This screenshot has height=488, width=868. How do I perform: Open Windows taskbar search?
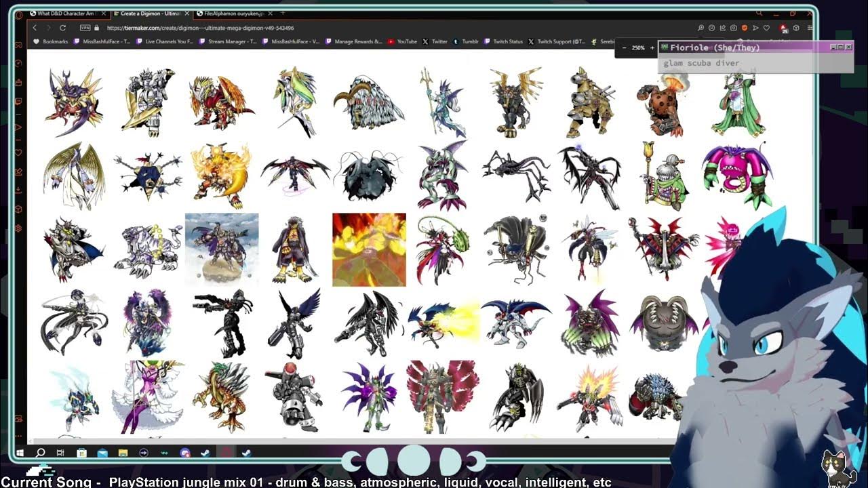click(40, 453)
